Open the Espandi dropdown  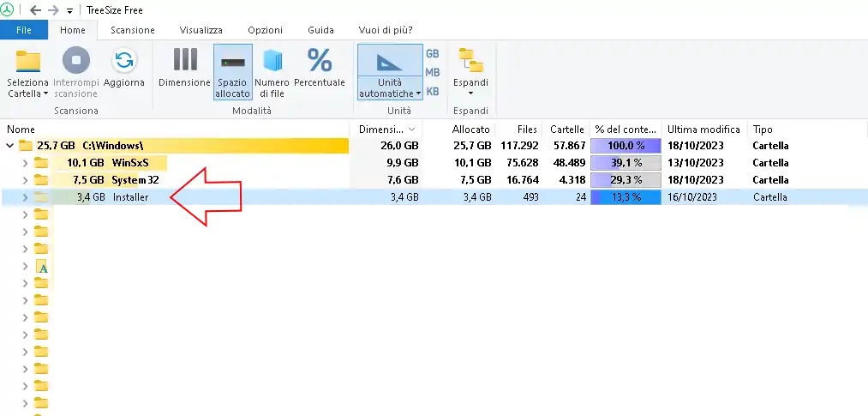click(x=470, y=72)
